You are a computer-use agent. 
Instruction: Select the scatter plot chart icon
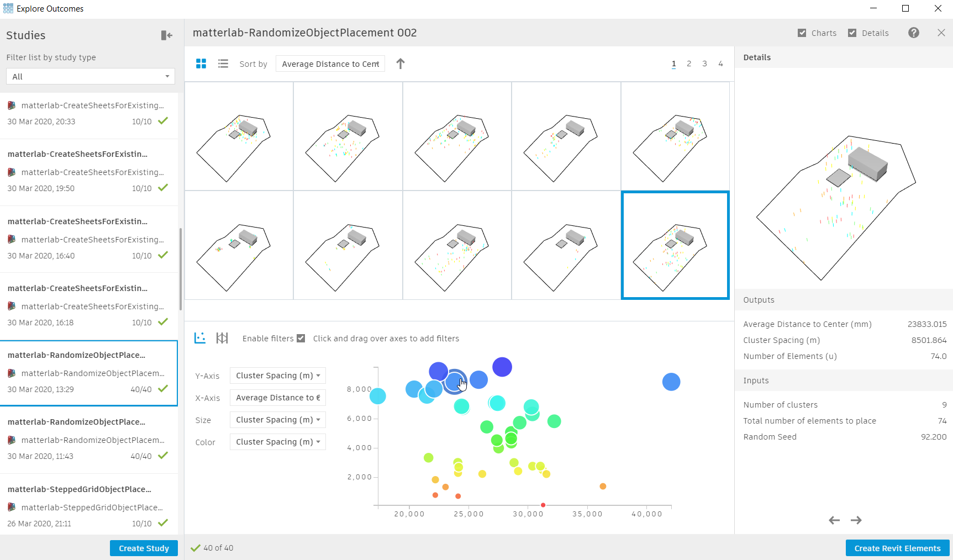click(x=200, y=338)
